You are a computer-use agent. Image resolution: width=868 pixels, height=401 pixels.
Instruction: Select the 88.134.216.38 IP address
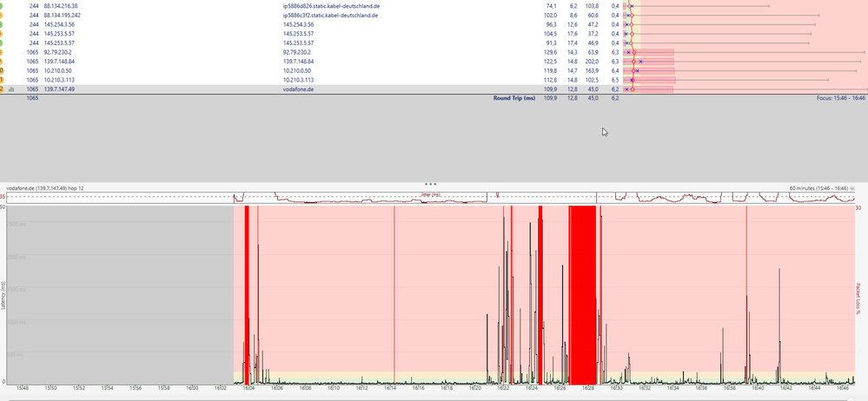[x=61, y=6]
